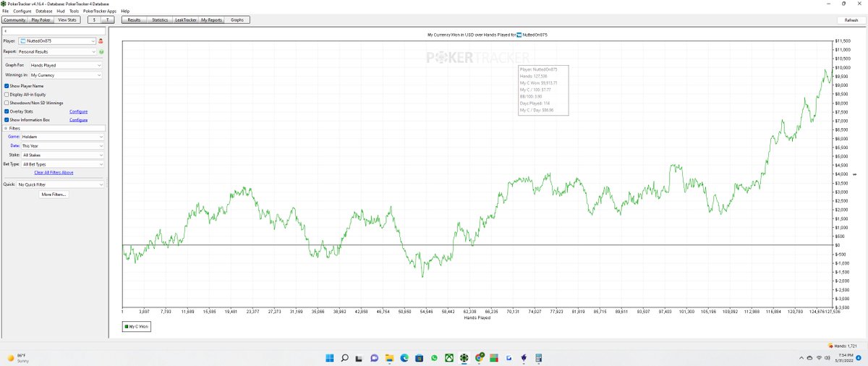Open Google Chrome from the taskbar

point(480,358)
